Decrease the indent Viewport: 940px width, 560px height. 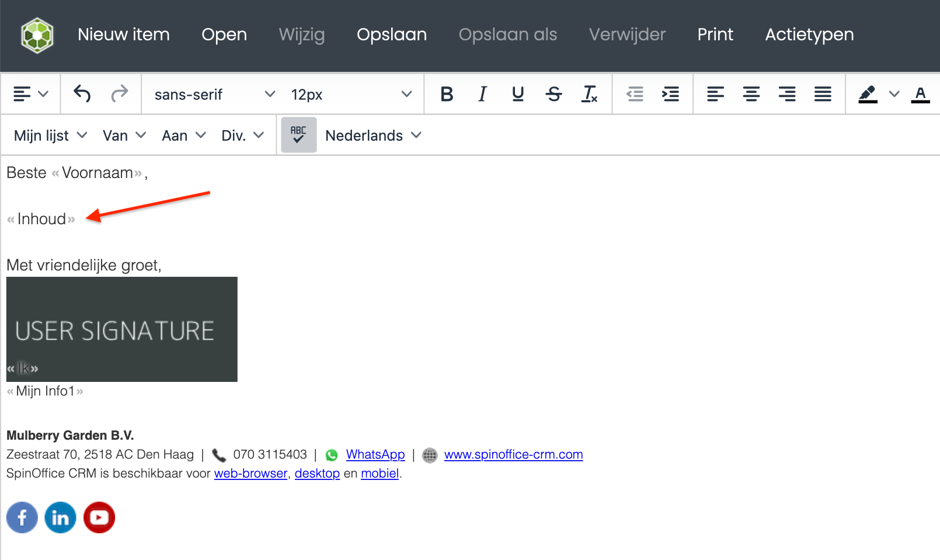635,94
